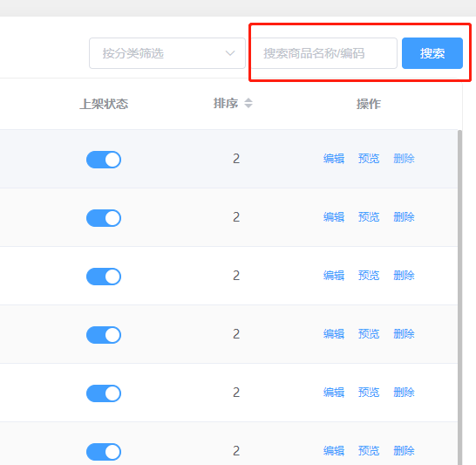
Task: Click the 排序 sort arrows icon
Action: [x=248, y=103]
